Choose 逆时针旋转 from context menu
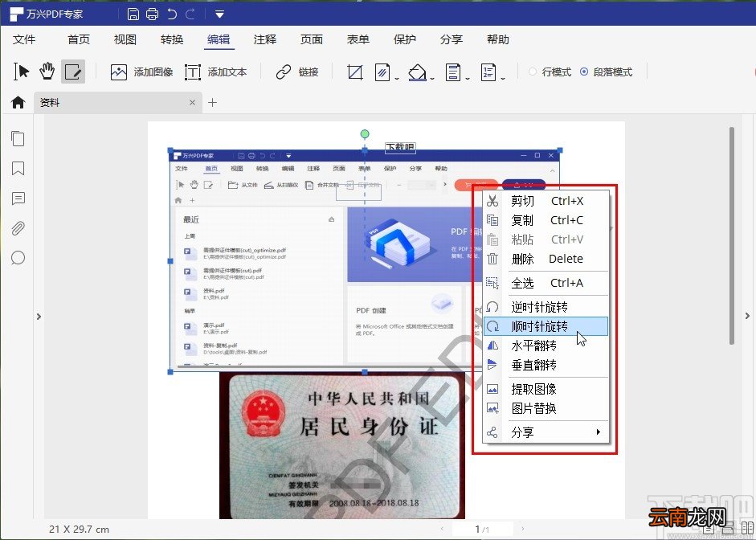The width and height of the screenshot is (756, 540). [x=546, y=307]
